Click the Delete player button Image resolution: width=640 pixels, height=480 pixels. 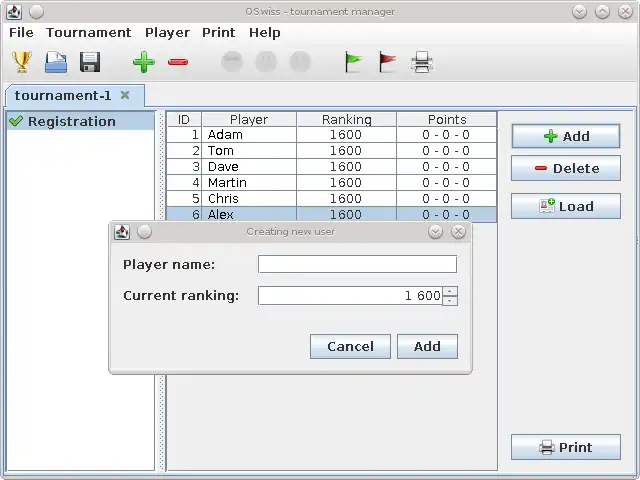566,168
